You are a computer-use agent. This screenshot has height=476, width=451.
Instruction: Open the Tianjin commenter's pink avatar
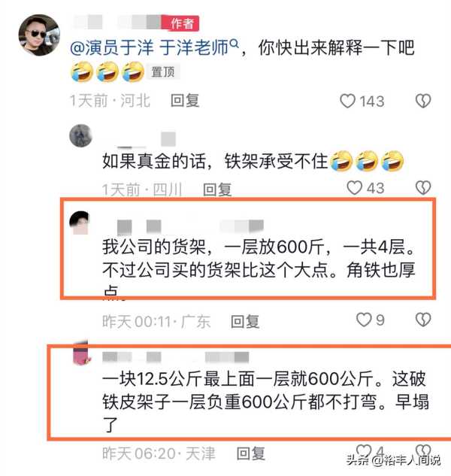coord(81,353)
